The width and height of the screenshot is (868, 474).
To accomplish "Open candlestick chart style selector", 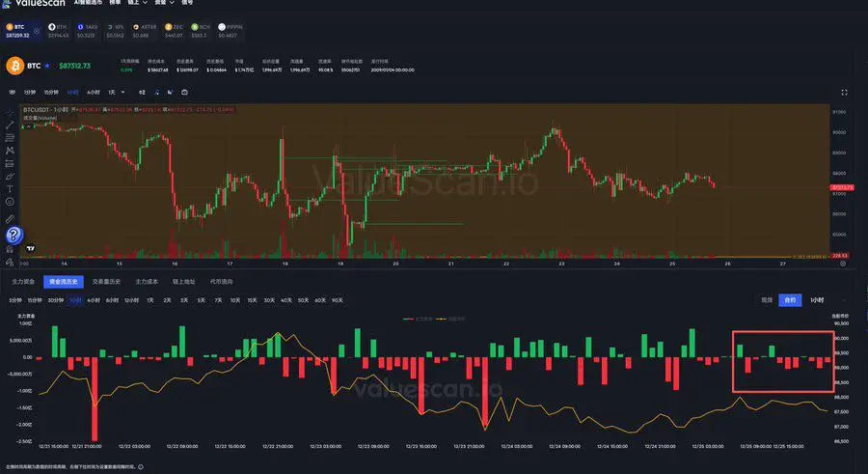I will (x=142, y=92).
